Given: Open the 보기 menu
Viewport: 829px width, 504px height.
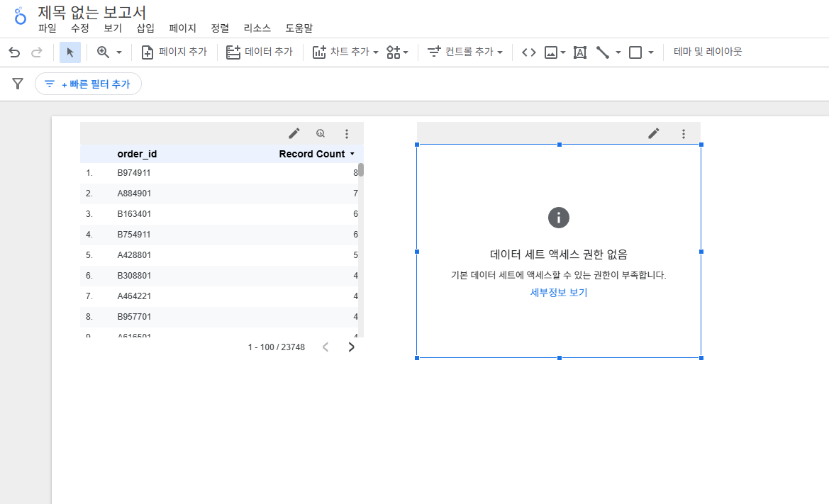Looking at the screenshot, I should (x=113, y=28).
